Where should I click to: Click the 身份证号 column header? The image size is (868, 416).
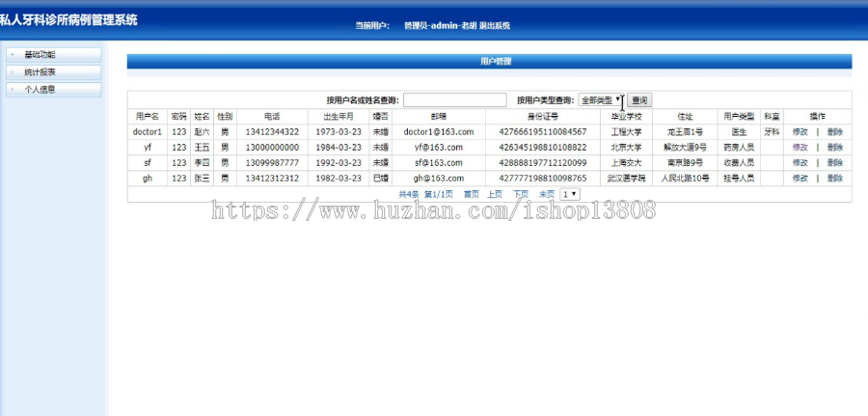(542, 117)
